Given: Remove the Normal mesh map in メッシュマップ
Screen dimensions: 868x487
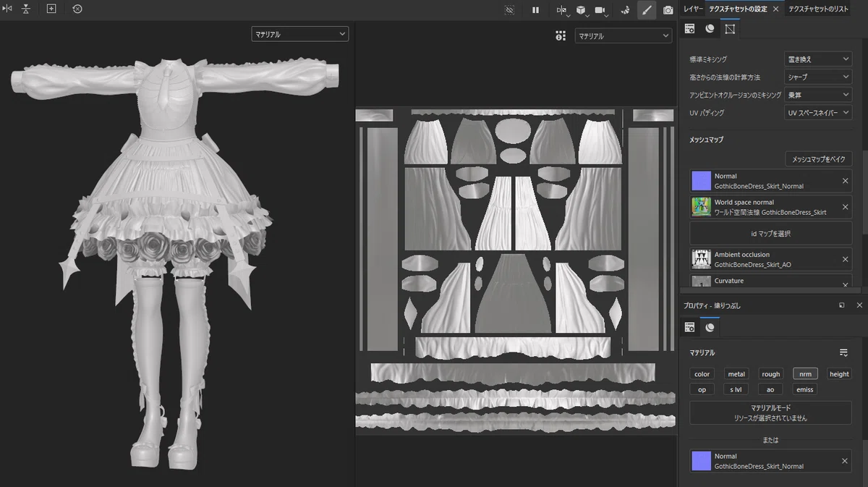Looking at the screenshot, I should click(845, 181).
